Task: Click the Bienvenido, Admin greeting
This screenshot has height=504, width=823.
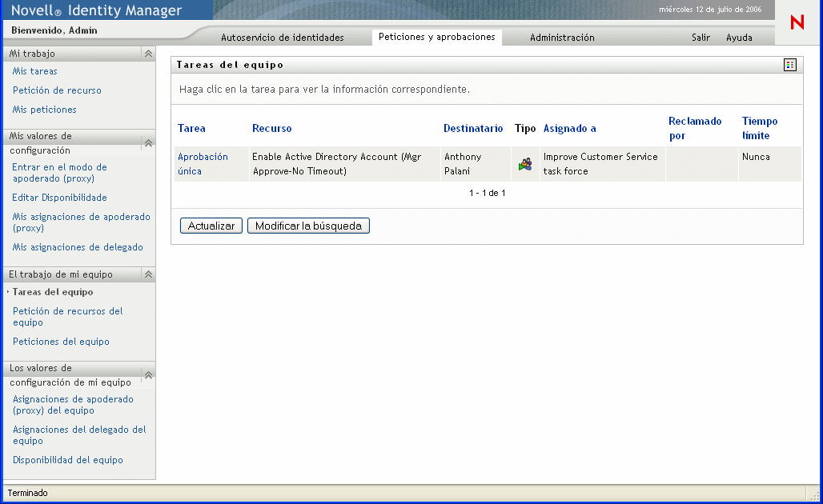Action: (x=54, y=30)
